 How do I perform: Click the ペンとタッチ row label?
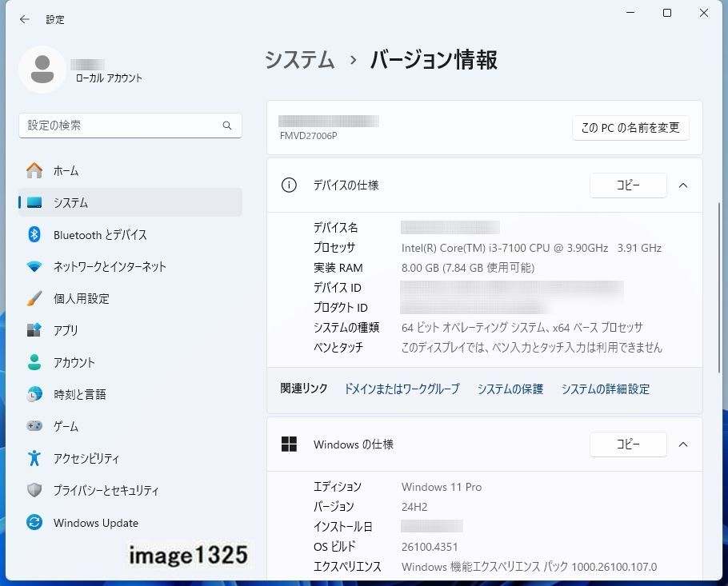(x=338, y=347)
